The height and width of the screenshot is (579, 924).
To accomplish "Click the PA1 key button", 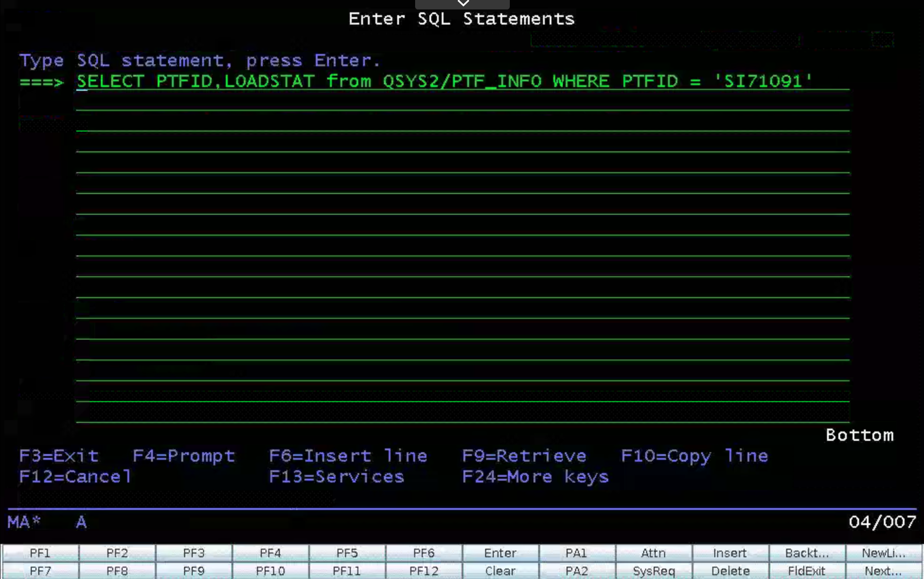I will point(577,553).
